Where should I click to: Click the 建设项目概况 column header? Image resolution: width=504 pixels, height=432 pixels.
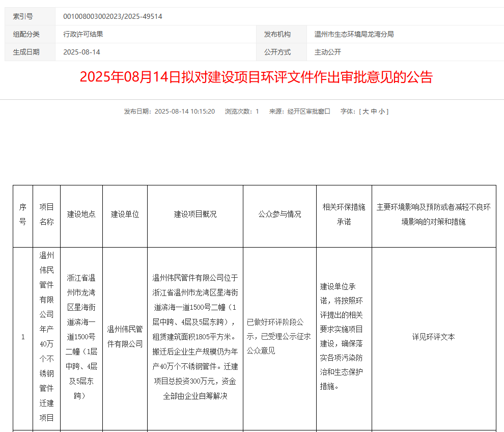point(195,214)
